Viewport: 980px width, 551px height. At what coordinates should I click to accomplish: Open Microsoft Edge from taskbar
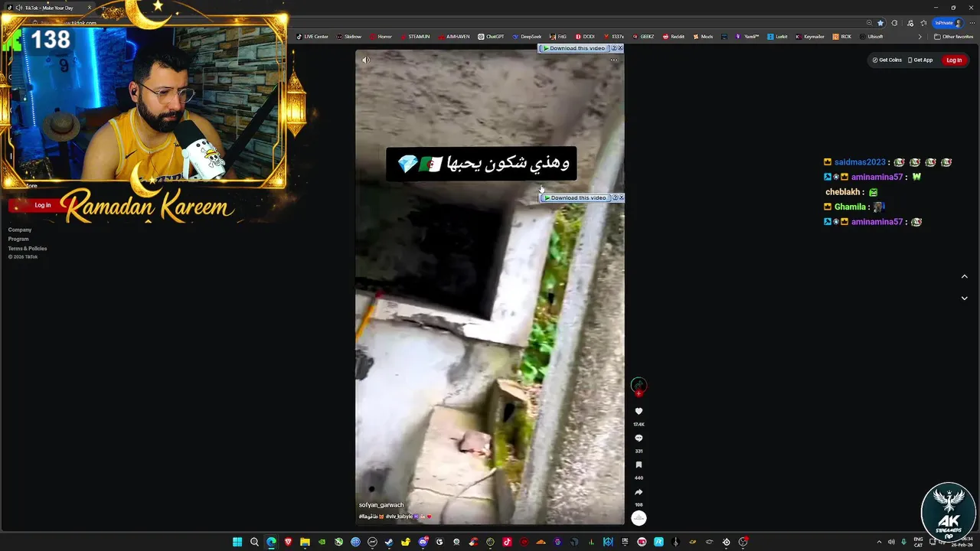pyautogui.click(x=271, y=542)
